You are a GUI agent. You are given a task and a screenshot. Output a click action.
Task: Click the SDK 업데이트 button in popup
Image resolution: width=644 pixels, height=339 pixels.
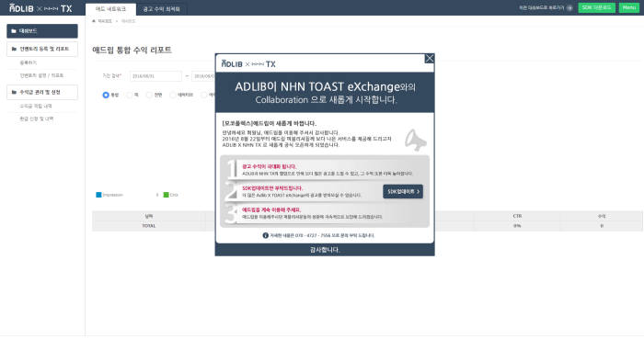[403, 191]
